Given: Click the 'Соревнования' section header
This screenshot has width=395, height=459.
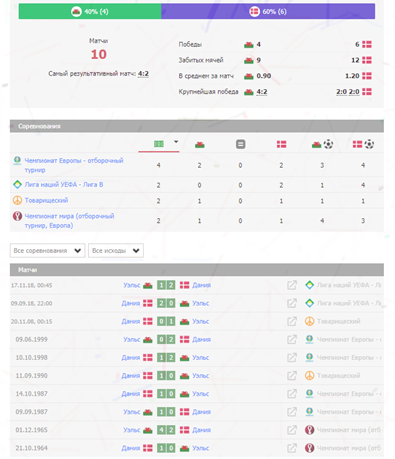Looking at the screenshot, I should pyautogui.click(x=197, y=126).
